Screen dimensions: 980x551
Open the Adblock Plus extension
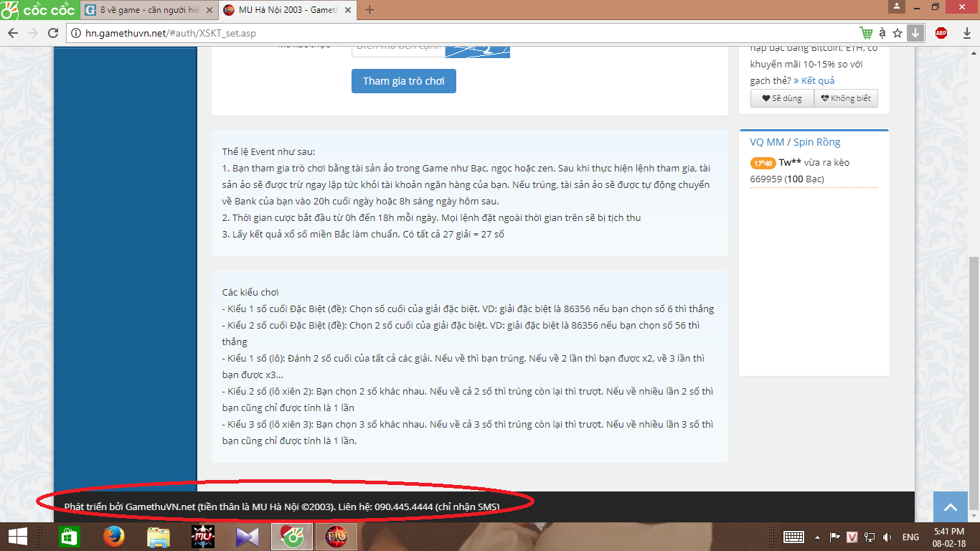pos(941,33)
